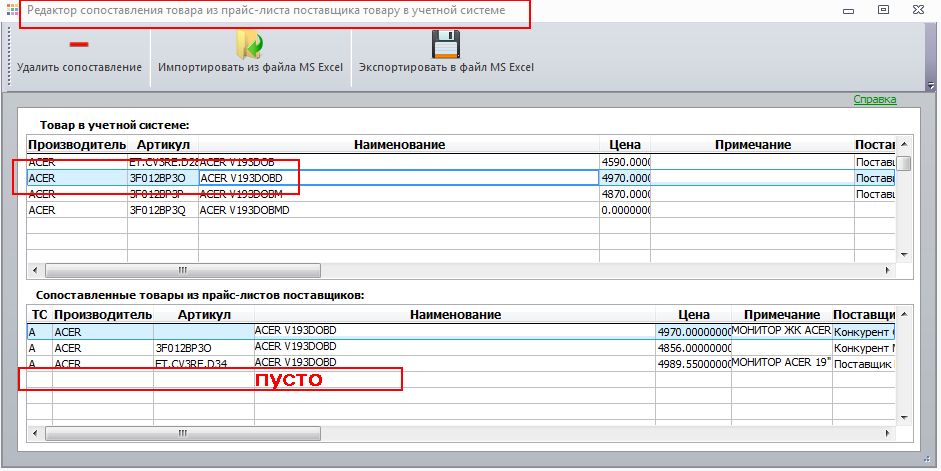The height and width of the screenshot is (471, 941).
Task: Click lower table vertical scrollbar down arrow
Action: (x=904, y=418)
